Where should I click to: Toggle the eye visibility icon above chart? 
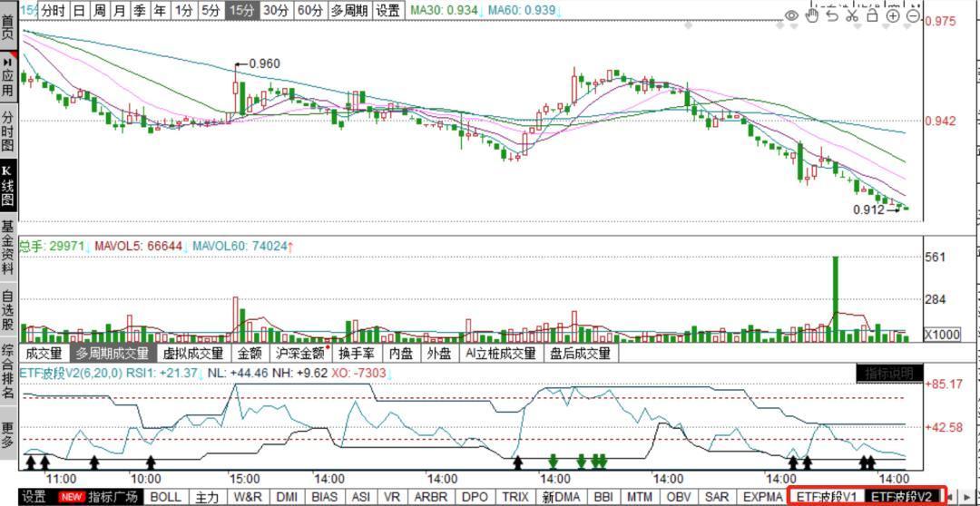point(792,15)
